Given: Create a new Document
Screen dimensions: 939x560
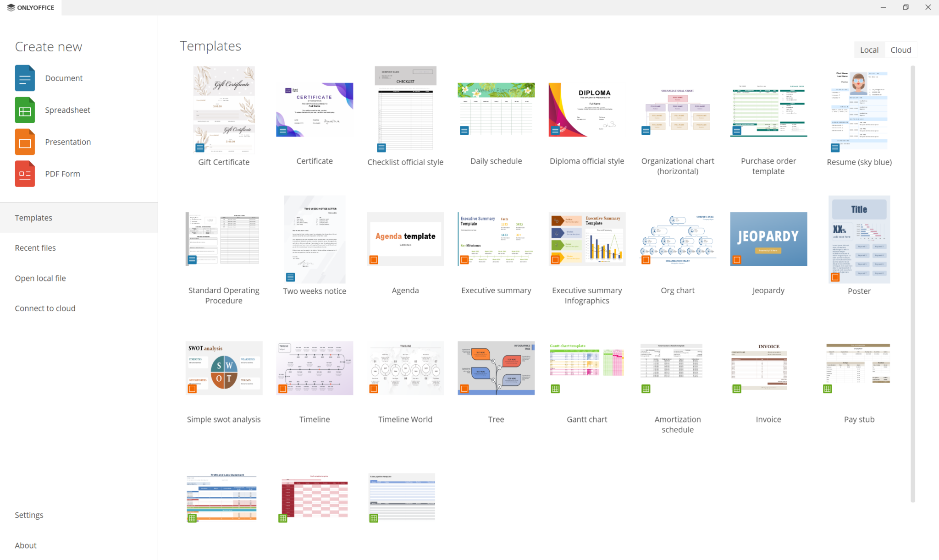Looking at the screenshot, I should pos(64,78).
